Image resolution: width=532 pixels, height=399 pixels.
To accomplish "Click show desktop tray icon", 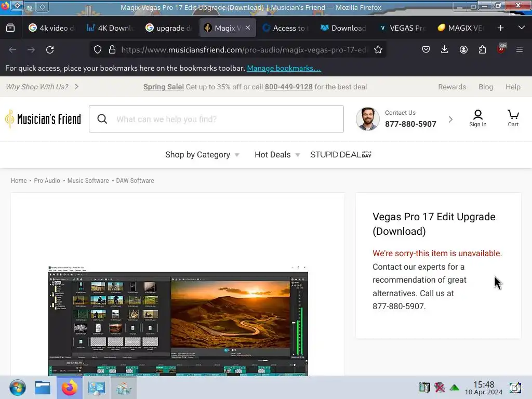I will 515,388.
